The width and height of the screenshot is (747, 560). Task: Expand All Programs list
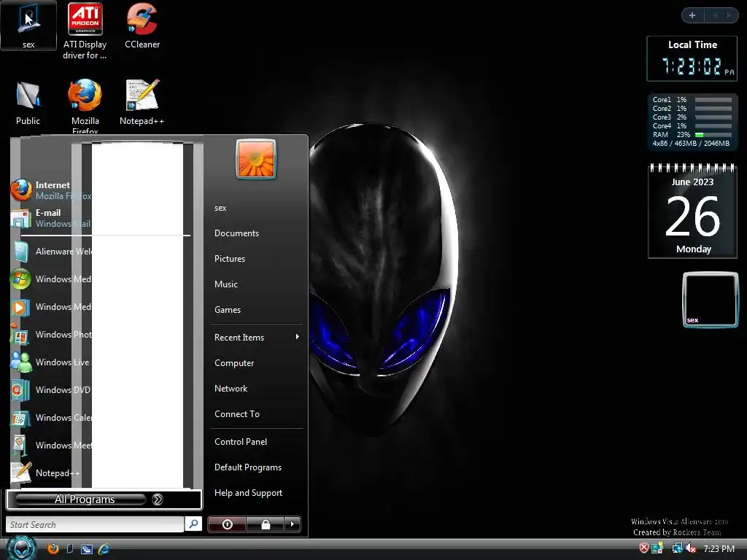tap(104, 499)
